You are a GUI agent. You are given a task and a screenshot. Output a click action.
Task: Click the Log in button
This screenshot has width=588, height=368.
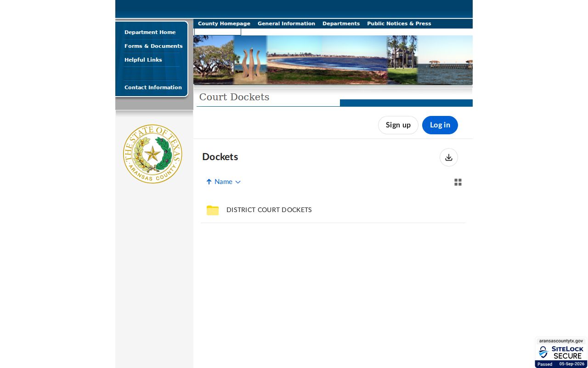tap(440, 125)
